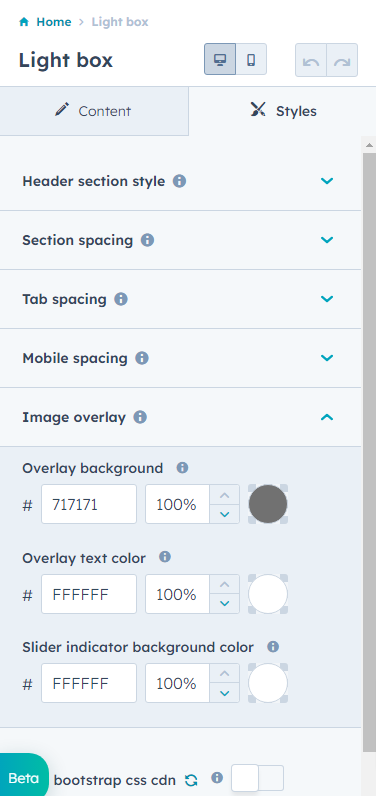The image size is (376, 796).
Task: Click refresh icon next to bootstrap css cdn
Action: (191, 780)
